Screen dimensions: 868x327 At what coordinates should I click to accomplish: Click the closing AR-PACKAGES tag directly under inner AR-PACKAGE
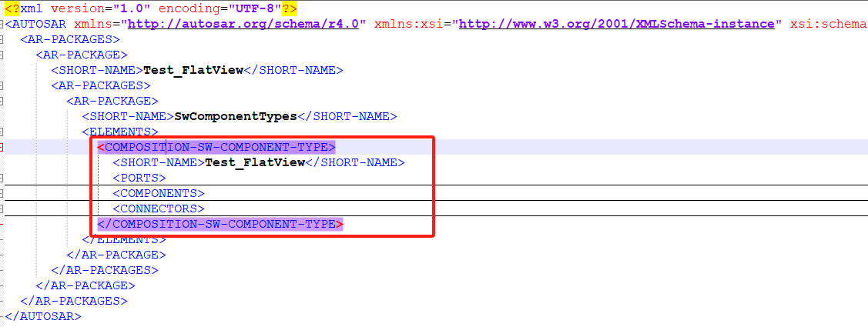(x=105, y=271)
